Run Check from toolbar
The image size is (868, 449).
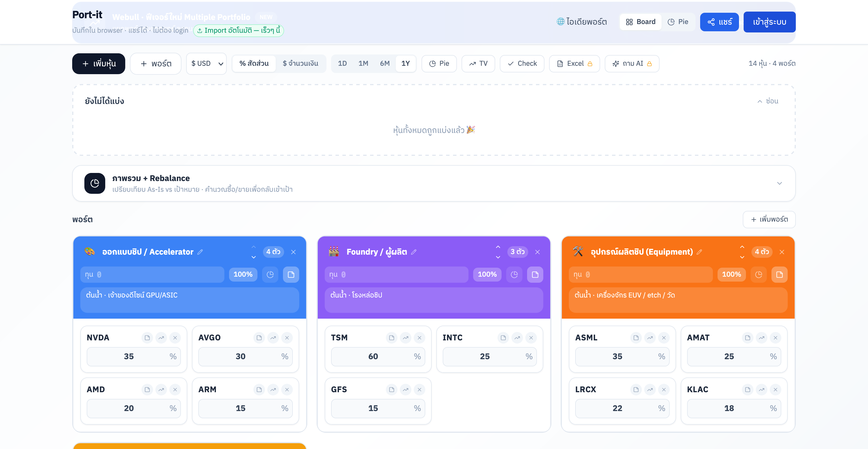522,63
